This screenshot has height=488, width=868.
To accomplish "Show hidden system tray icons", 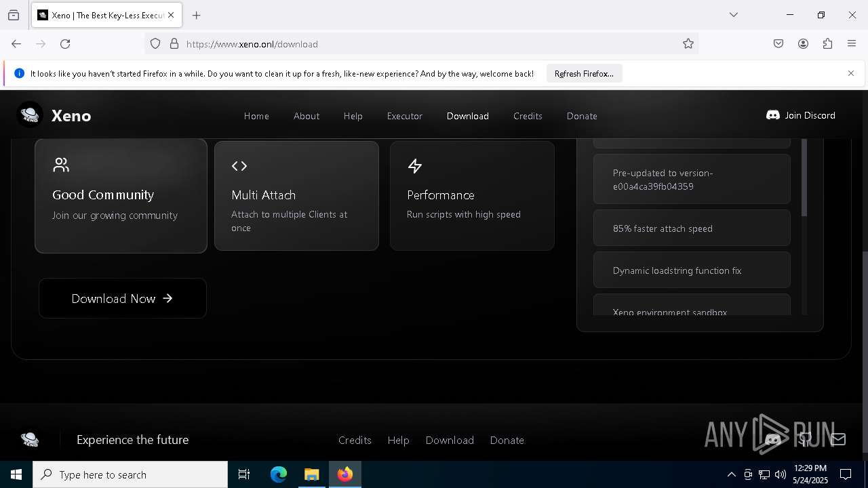I will click(x=731, y=474).
